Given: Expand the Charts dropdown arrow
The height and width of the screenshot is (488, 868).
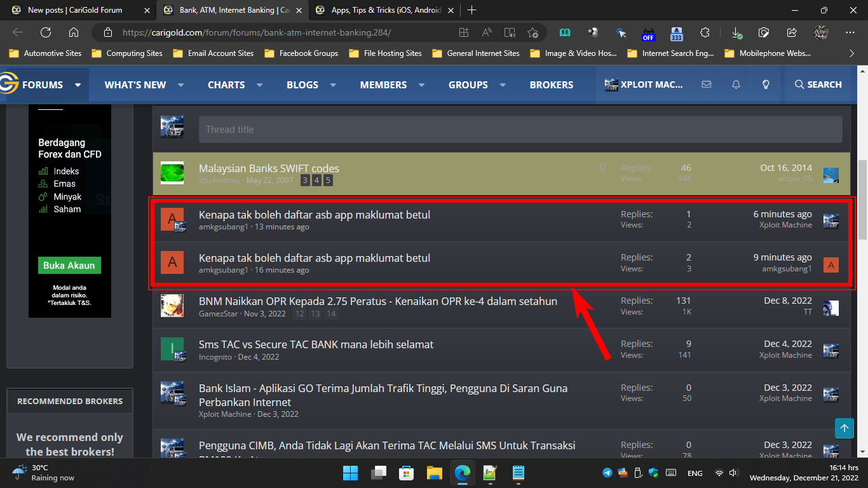Looking at the screenshot, I should (259, 85).
